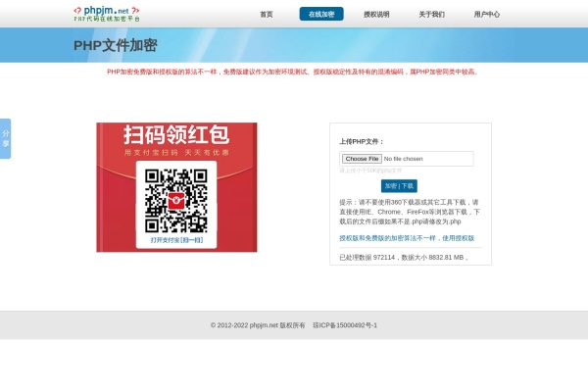Open the 用户中心 user center
This screenshot has height=392, width=588.
pyautogui.click(x=487, y=15)
